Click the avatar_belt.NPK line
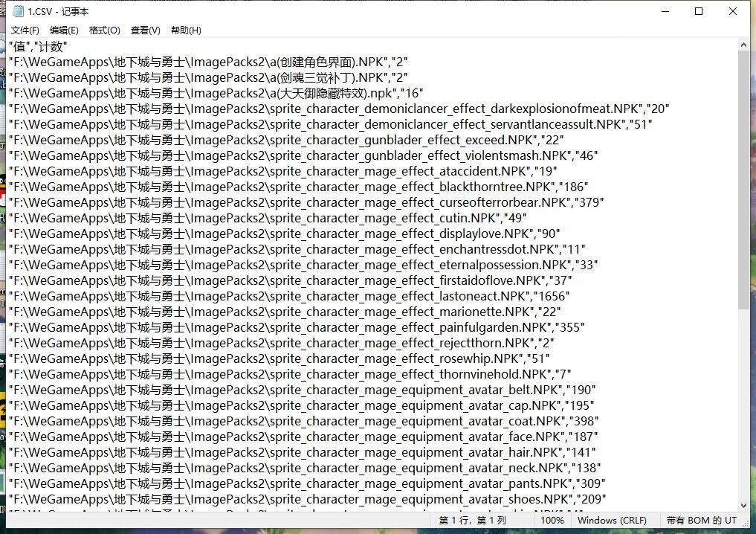The width and height of the screenshot is (756, 534). (303, 390)
